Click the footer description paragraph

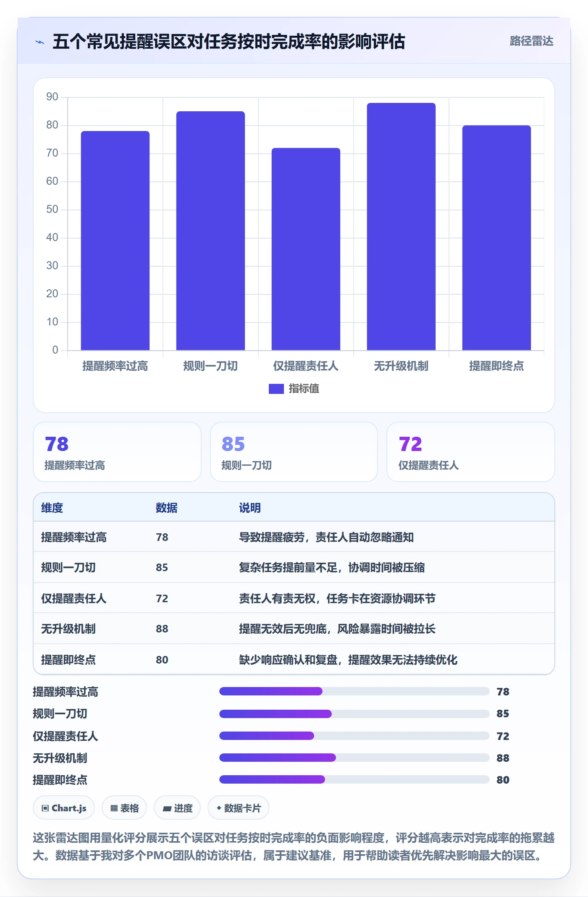[294, 847]
